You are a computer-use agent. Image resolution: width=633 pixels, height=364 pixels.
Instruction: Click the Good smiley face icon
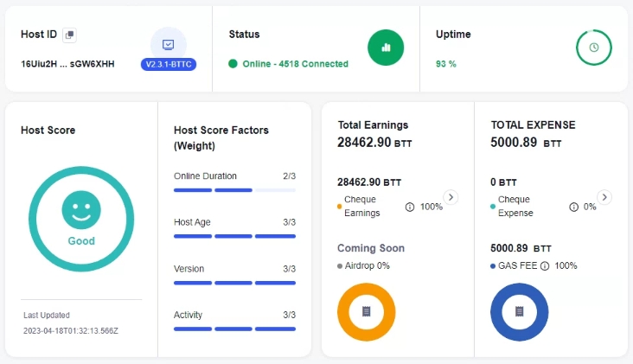click(81, 210)
